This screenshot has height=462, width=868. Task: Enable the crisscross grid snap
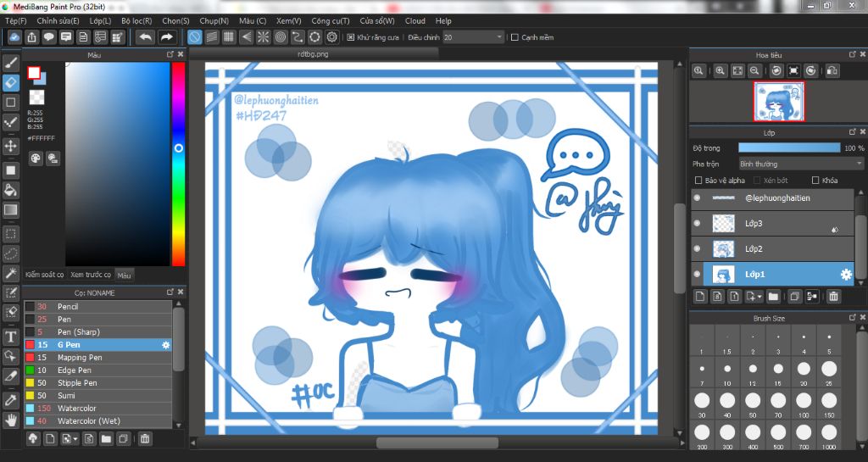pos(229,37)
